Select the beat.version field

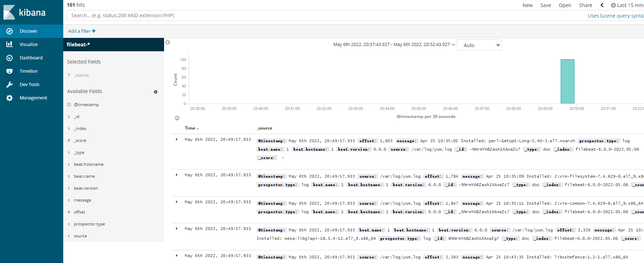(x=86, y=188)
